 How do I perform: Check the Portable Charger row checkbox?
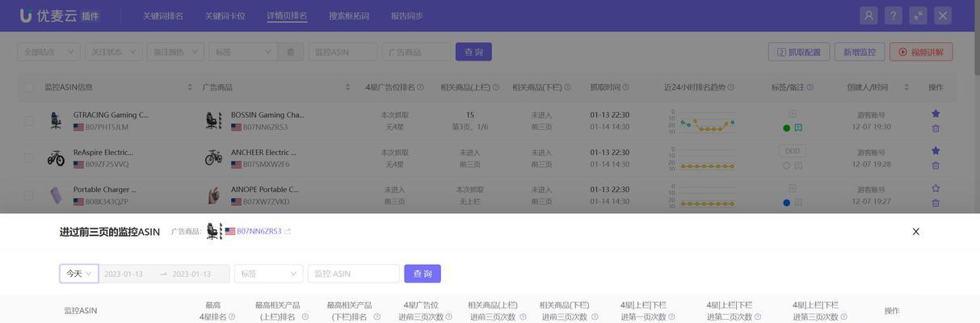click(x=29, y=195)
